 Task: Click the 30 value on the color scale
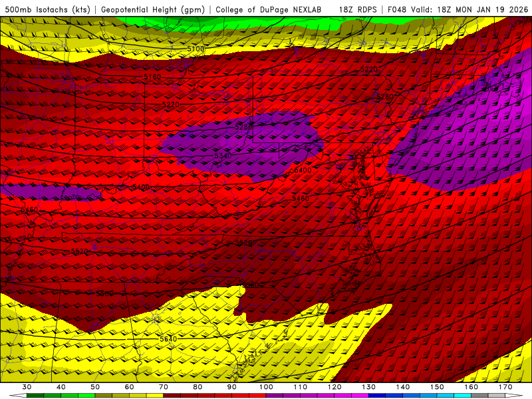(x=27, y=387)
